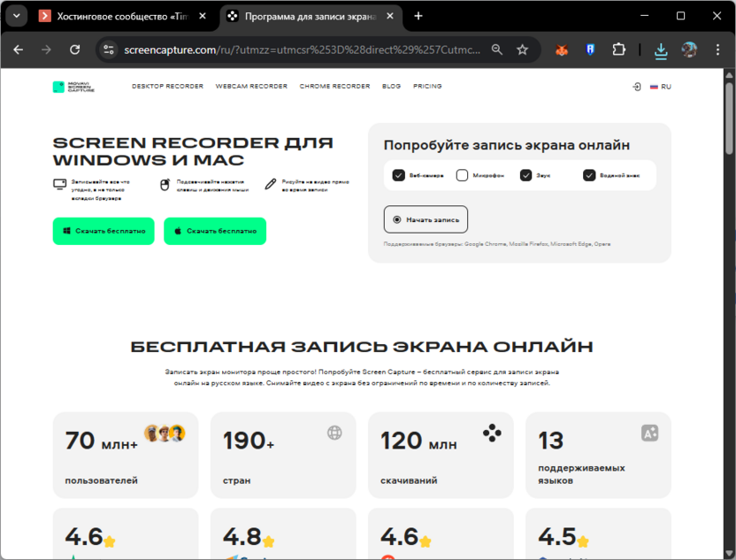
Task: Click the Movavi Screen Capture logo
Action: (73, 86)
